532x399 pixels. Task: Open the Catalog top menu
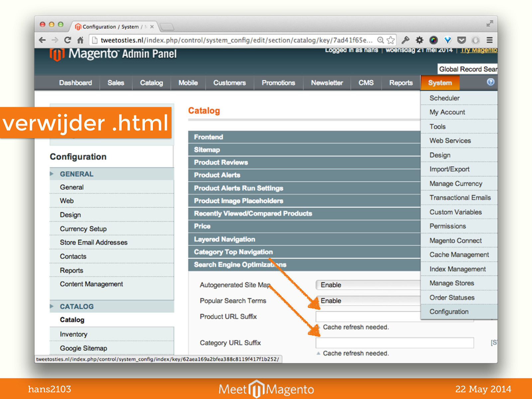(152, 83)
